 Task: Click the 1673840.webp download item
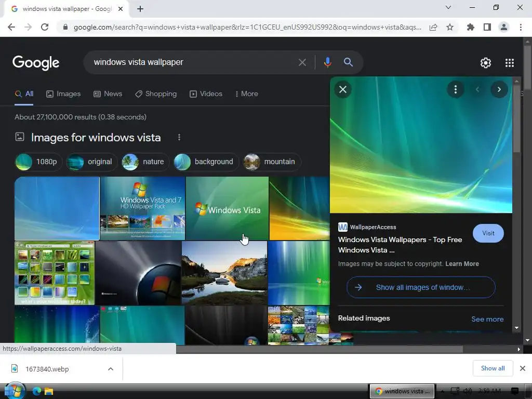pos(47,369)
